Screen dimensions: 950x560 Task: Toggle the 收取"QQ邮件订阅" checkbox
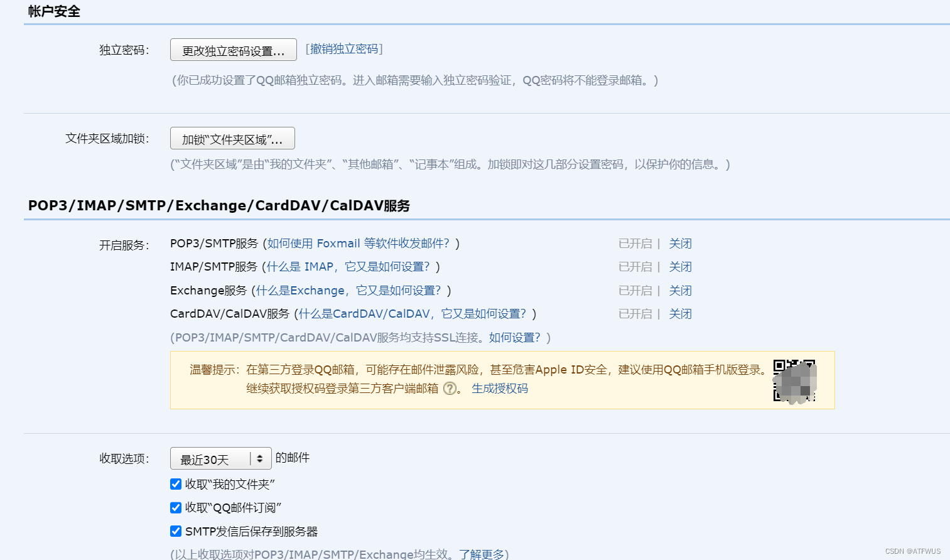coord(176,507)
